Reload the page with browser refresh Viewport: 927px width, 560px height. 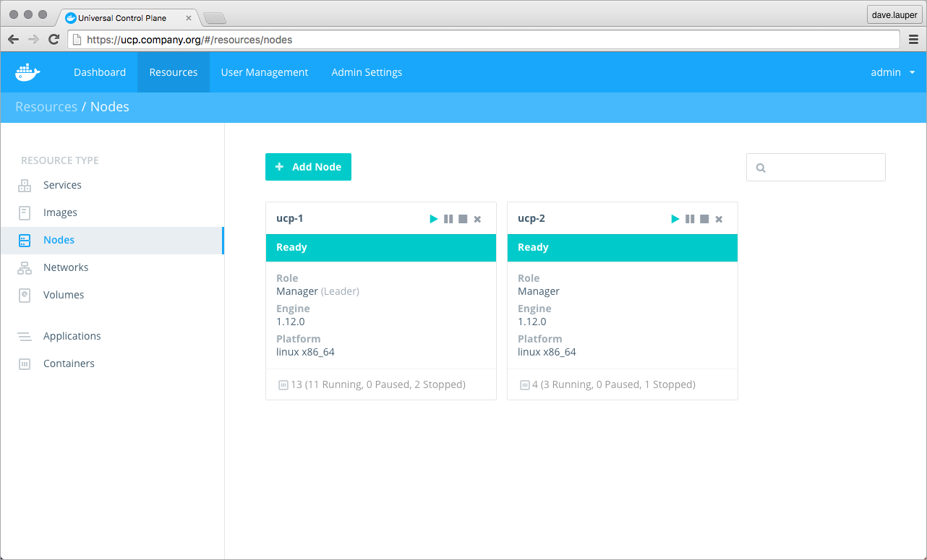pyautogui.click(x=54, y=40)
